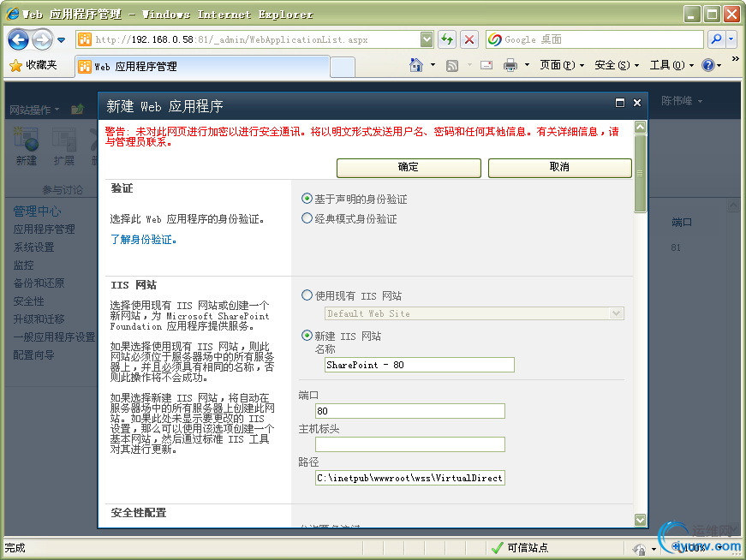Viewport: 746px width, 560px height.
Task: Open the Default Web Site dropdown
Action: 474,313
